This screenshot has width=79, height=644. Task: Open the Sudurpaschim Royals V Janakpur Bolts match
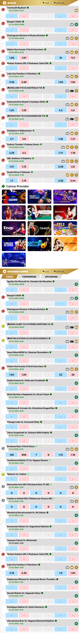(x=26, y=102)
